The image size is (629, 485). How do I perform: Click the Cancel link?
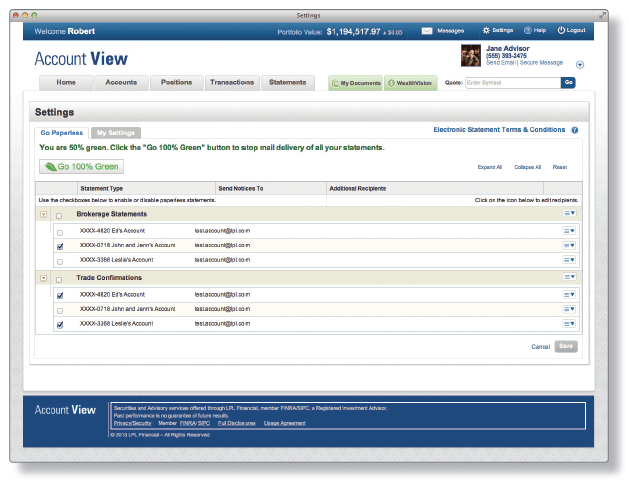pyautogui.click(x=540, y=347)
